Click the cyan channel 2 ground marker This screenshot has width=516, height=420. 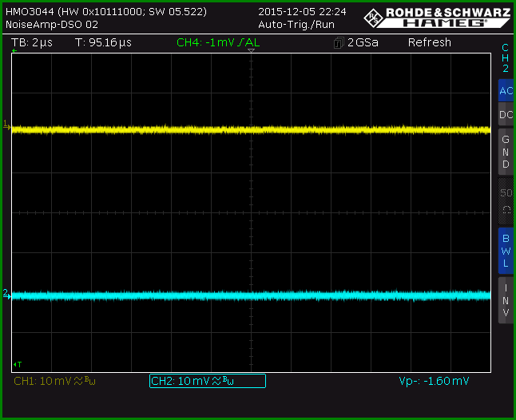pyautogui.click(x=6, y=294)
